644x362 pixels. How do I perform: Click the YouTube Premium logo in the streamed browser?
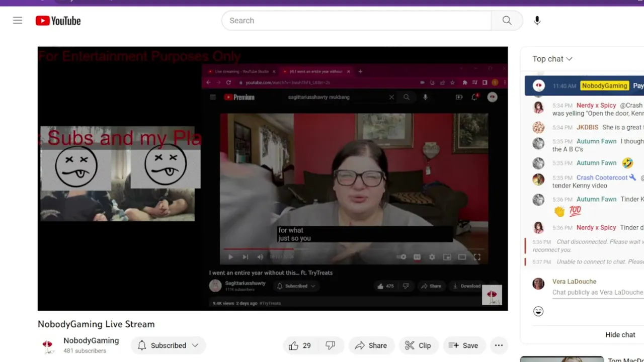[x=239, y=97]
